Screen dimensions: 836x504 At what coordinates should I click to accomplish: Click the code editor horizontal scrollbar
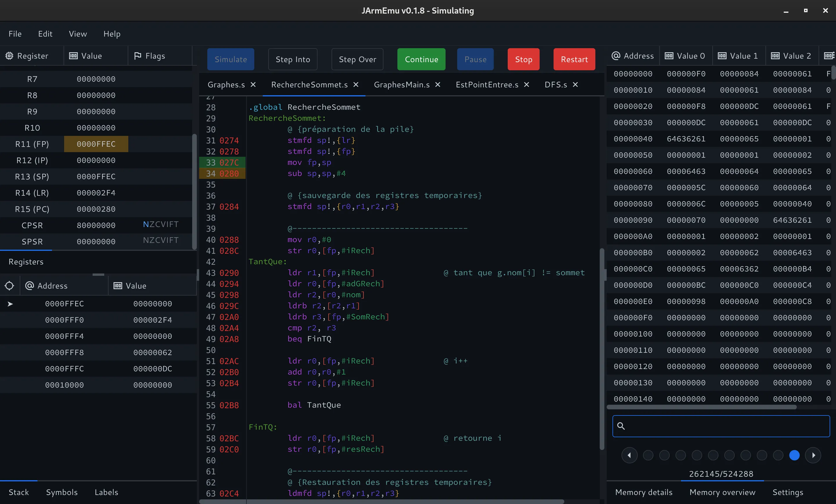[x=382, y=501]
